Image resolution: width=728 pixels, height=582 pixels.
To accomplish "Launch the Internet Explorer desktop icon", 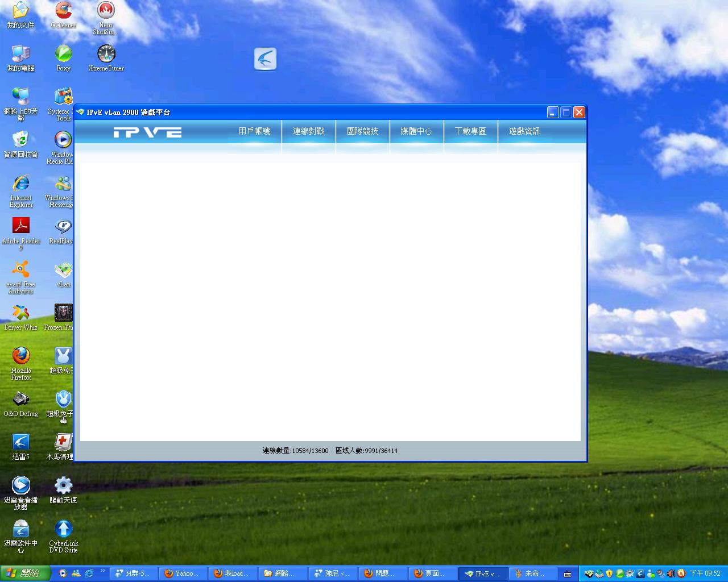I will point(21,191).
